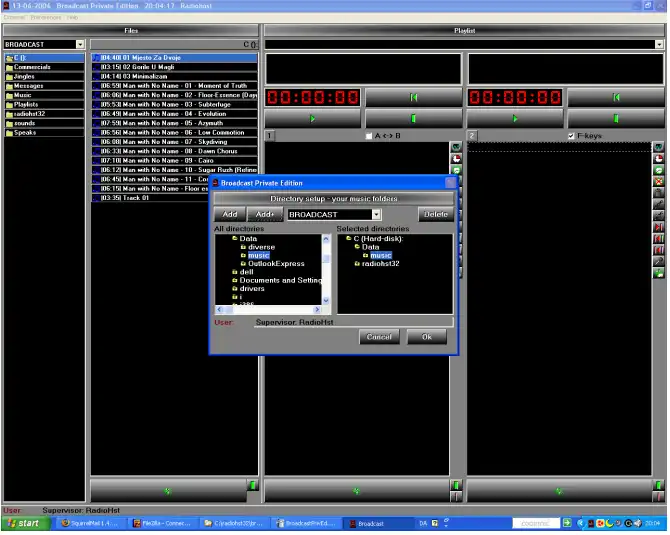Viewport: 670px width, 535px height.
Task: Open the Help menu
Action: [x=72, y=17]
